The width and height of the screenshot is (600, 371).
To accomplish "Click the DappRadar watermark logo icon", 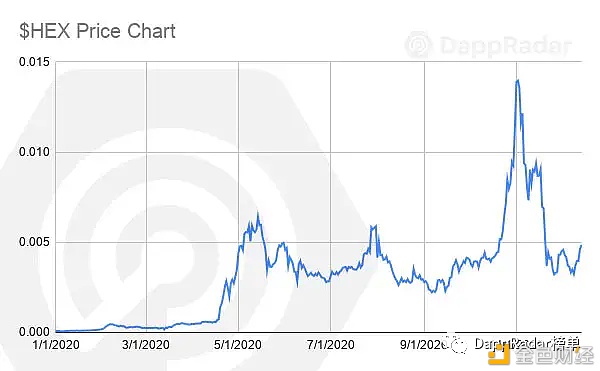I will (419, 45).
